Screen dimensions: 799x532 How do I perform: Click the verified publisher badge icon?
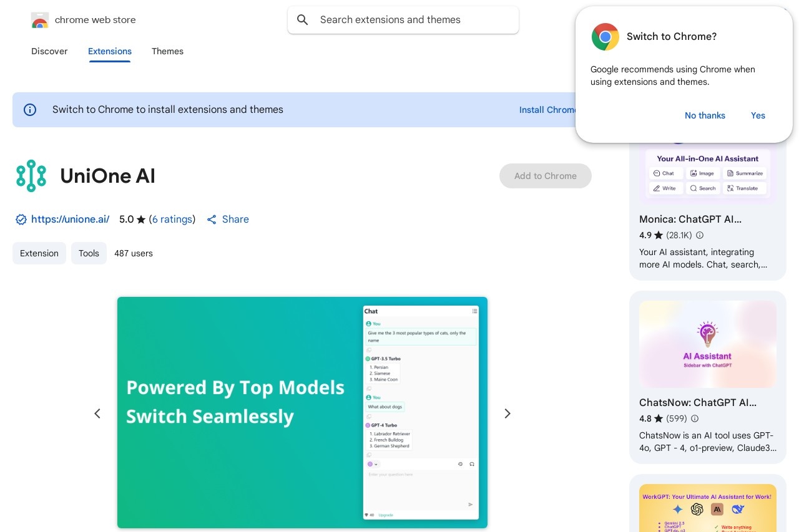tap(21, 220)
